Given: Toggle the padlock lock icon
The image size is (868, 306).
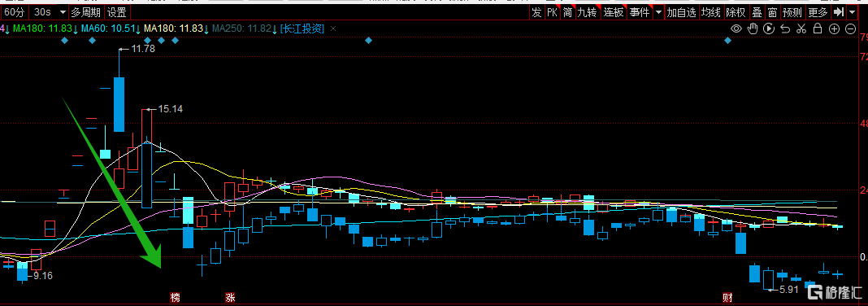Looking at the screenshot, I should click(818, 28).
